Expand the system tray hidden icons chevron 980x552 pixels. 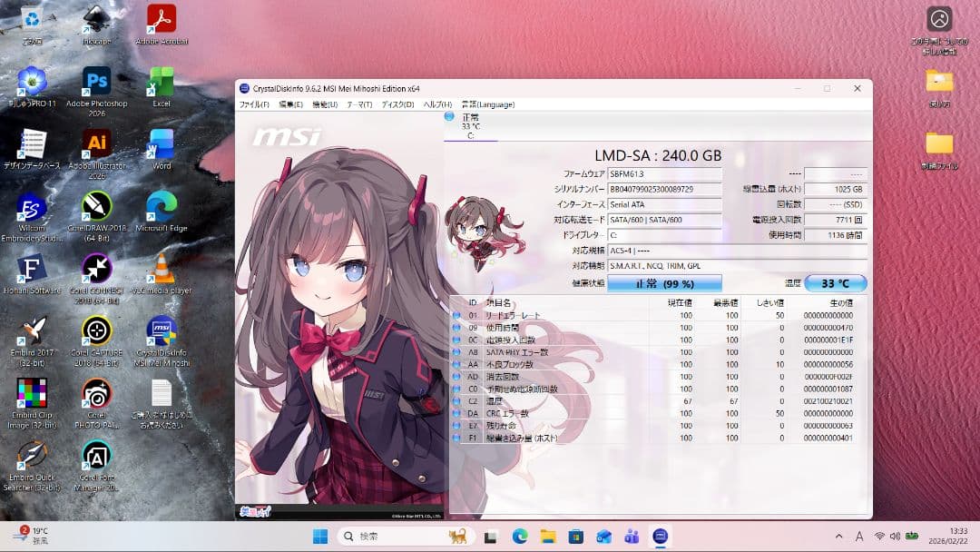pyautogui.click(x=838, y=536)
